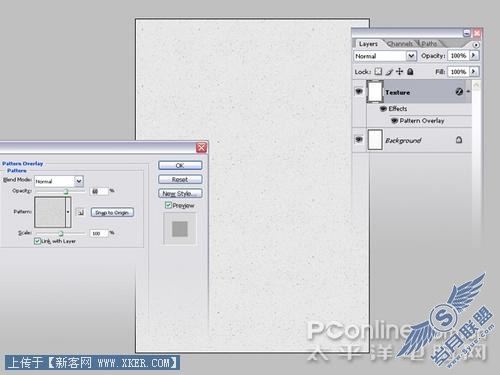Uncheck Link with Layer checkbox
Viewport: 500px width, 375px height.
pos(37,241)
